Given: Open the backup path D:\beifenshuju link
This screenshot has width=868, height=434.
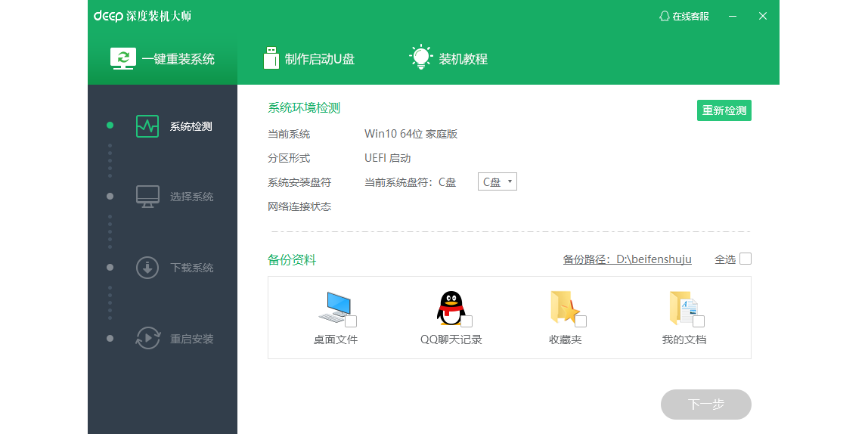Looking at the screenshot, I should [x=627, y=259].
